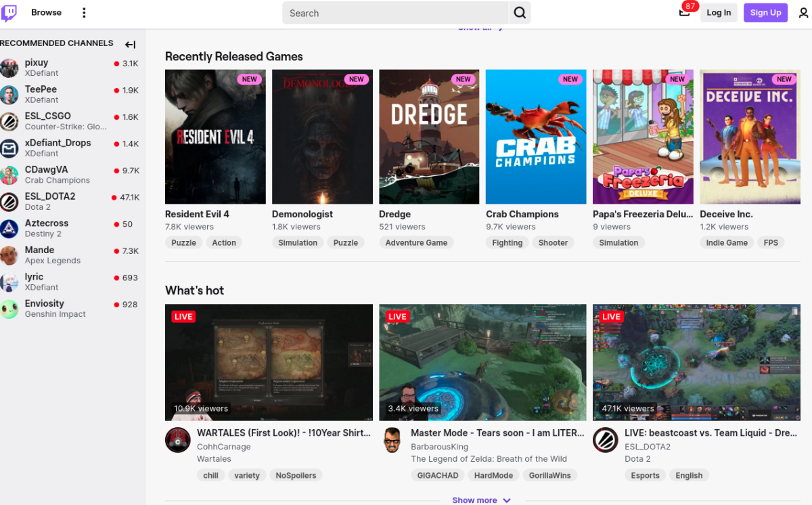
Task: Open the WARTALES live stream thumbnail
Action: (x=269, y=362)
